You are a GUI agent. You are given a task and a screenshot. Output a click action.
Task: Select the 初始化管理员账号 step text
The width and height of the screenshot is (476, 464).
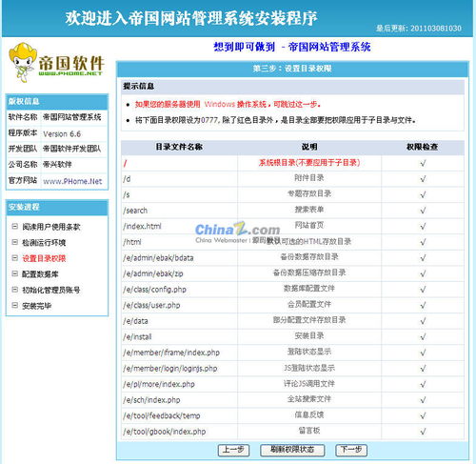click(51, 290)
